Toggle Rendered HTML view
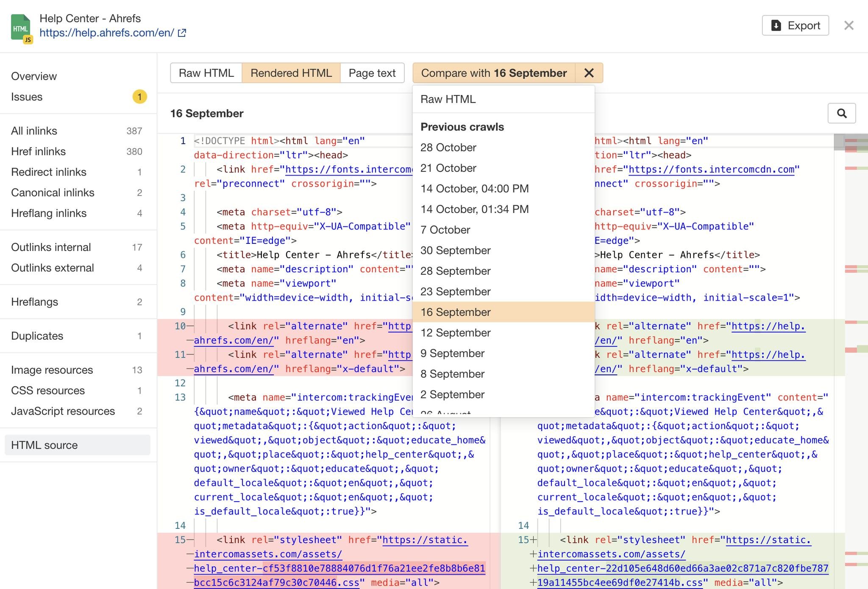Viewport: 868px width, 589px height. point(291,73)
